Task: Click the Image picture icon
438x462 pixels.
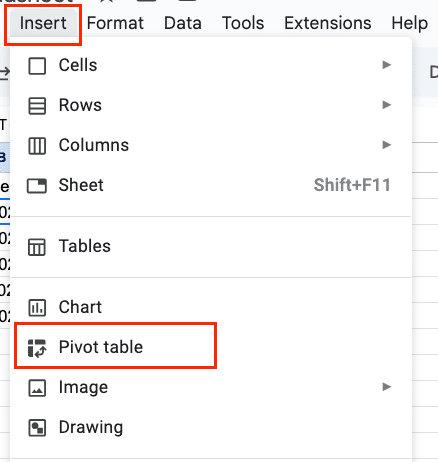Action: [x=37, y=388]
